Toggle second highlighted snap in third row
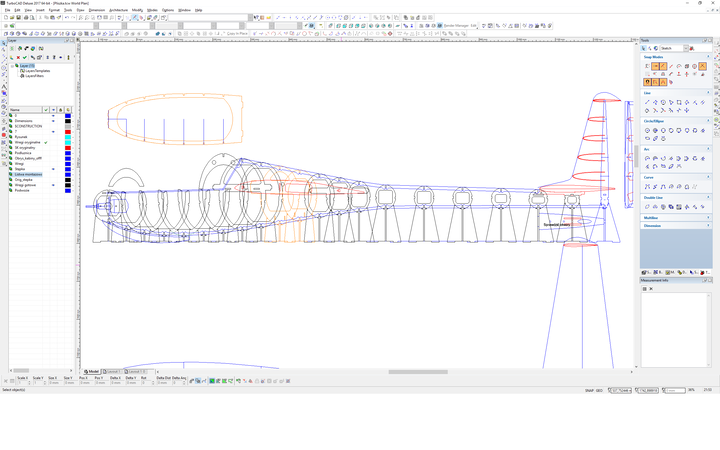The height and width of the screenshot is (450, 720). (655, 82)
